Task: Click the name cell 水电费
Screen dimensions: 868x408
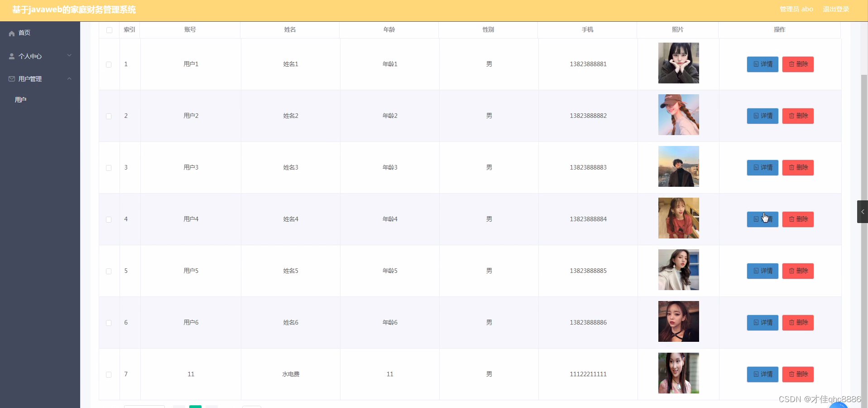Action: (x=291, y=374)
